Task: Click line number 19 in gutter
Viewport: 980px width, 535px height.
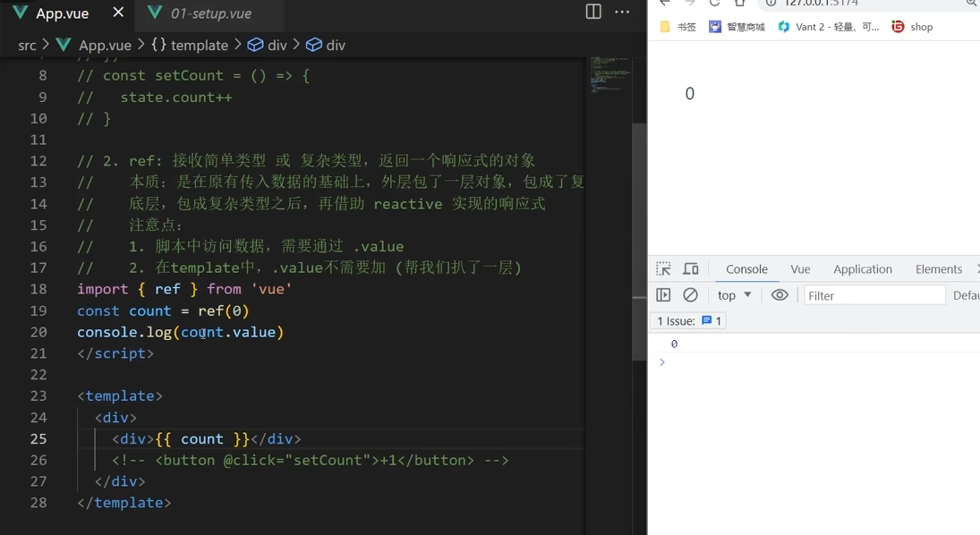Action: pyautogui.click(x=38, y=310)
